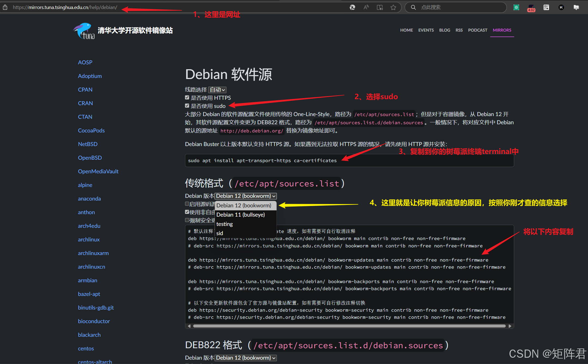The image size is (588, 364).
Task: Choose Debian 11 (bullseye) from the list
Action: [240, 215]
